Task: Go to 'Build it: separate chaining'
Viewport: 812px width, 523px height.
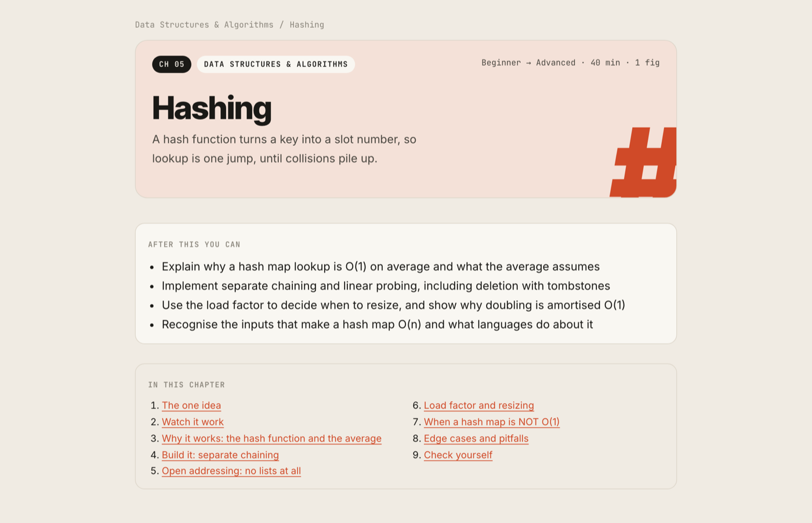Action: (x=220, y=455)
